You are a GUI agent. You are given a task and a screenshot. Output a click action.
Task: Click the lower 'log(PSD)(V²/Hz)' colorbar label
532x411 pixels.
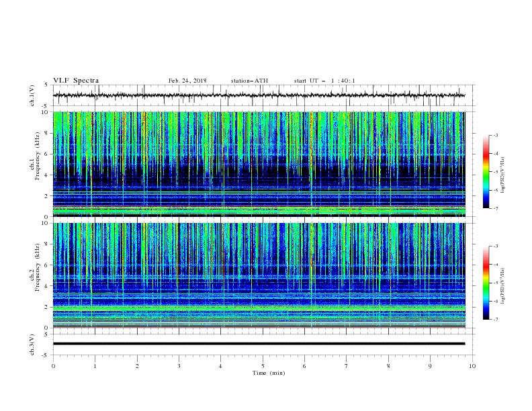pyautogui.click(x=503, y=286)
